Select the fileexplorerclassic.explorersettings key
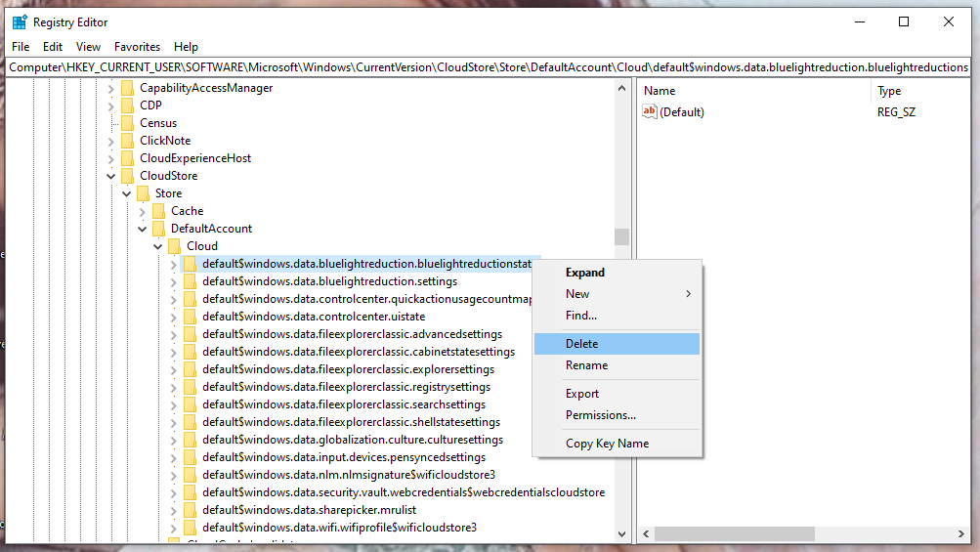This screenshot has width=980, height=552. point(348,369)
